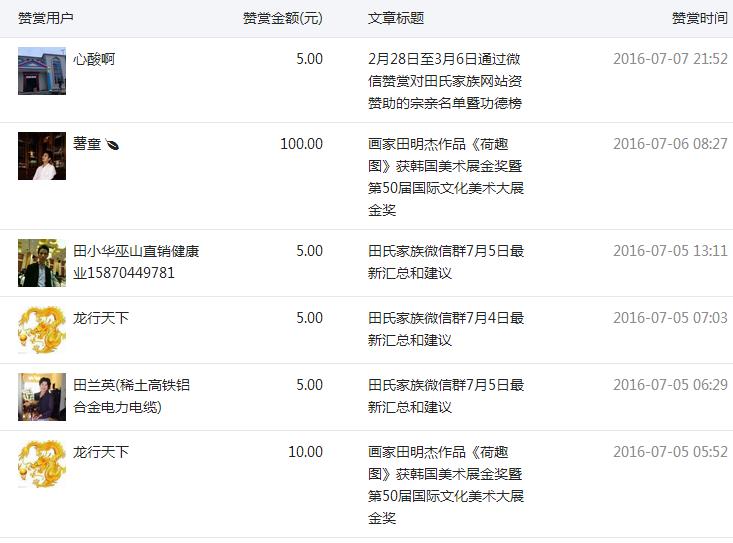The height and width of the screenshot is (543, 733).
Task: Open 田明杰《荷趣图》 article in the 100.00 row
Action: [446, 177]
